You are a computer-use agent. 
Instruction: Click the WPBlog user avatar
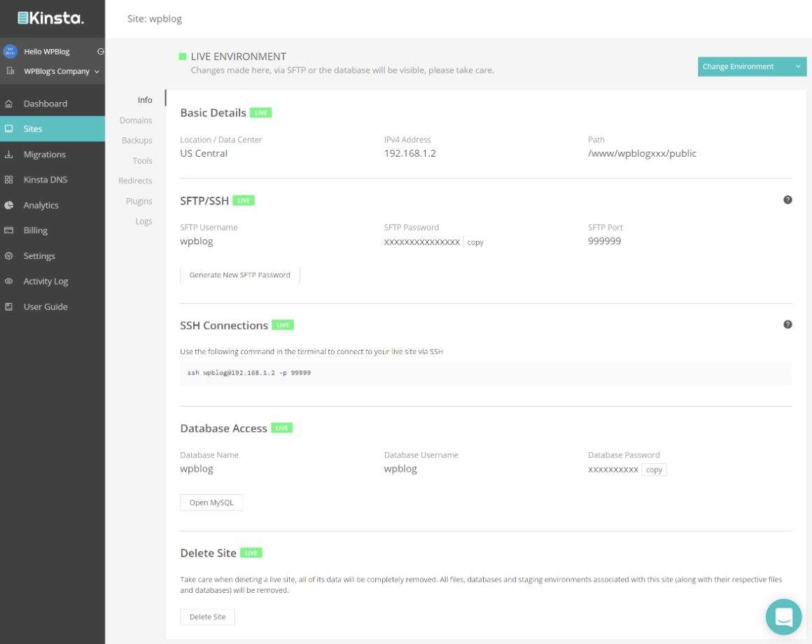tap(10, 51)
